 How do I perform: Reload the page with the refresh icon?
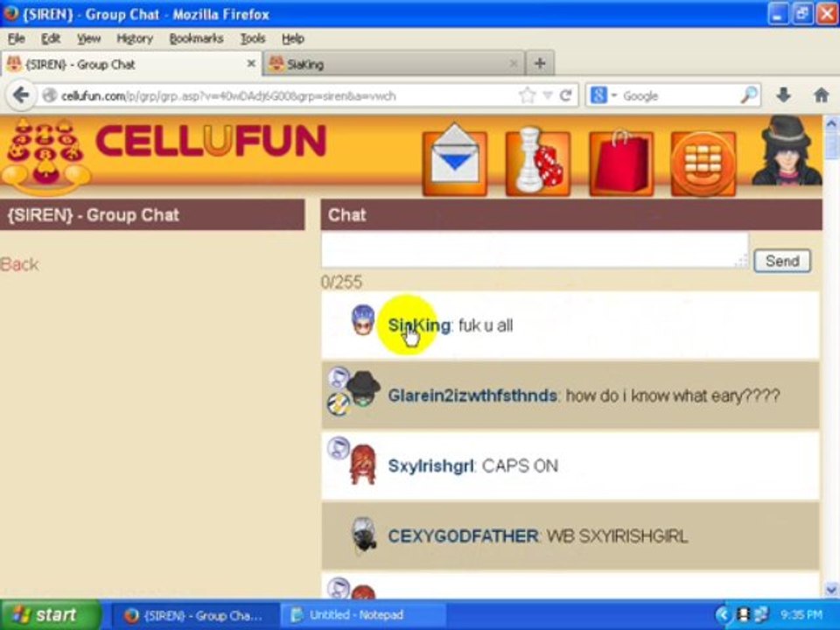click(566, 96)
